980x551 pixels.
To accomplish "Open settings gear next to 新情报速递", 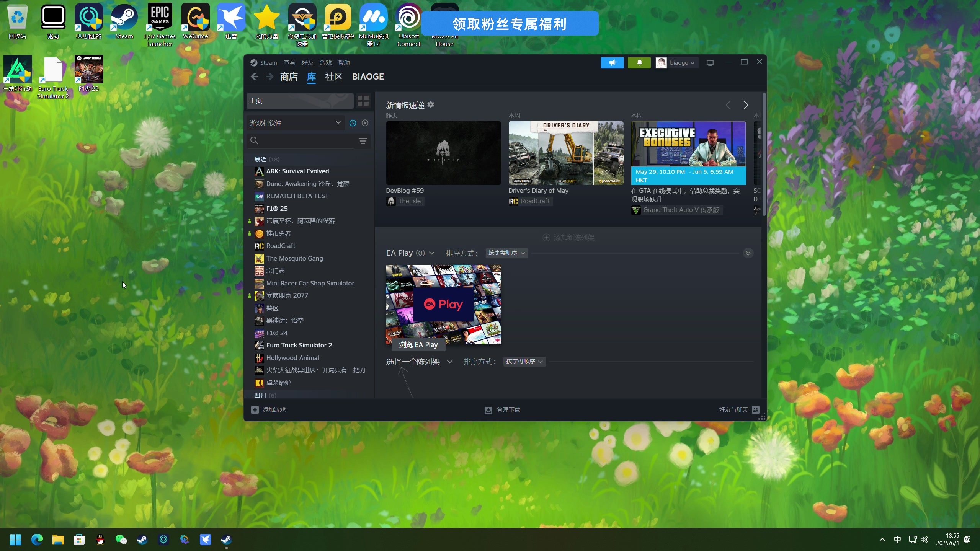I will tap(431, 104).
